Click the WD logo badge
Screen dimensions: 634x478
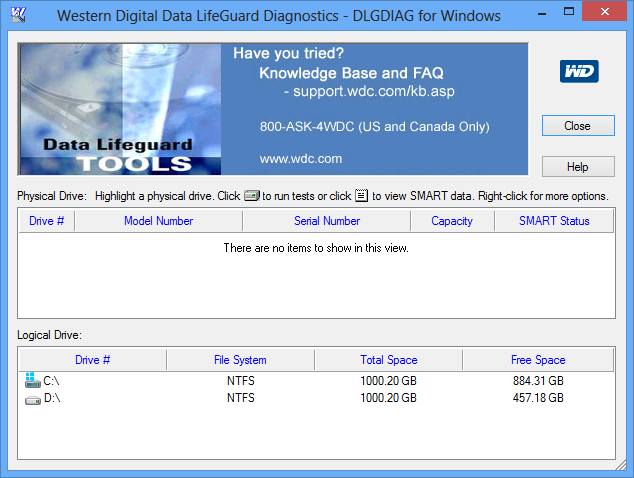coord(579,72)
